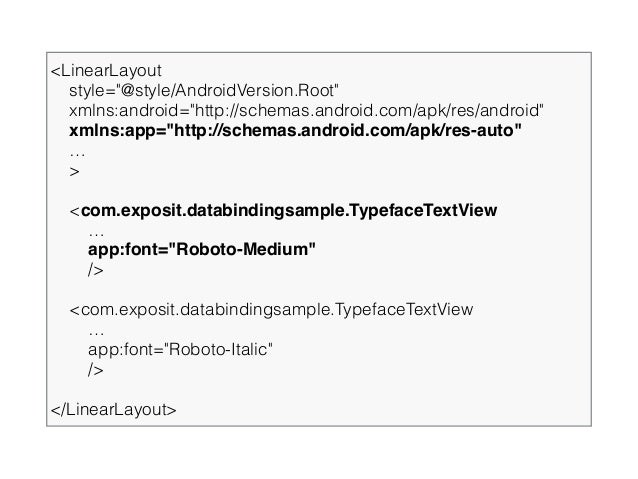
Task: Click the xmlns:android namespace line
Action: [x=306, y=111]
